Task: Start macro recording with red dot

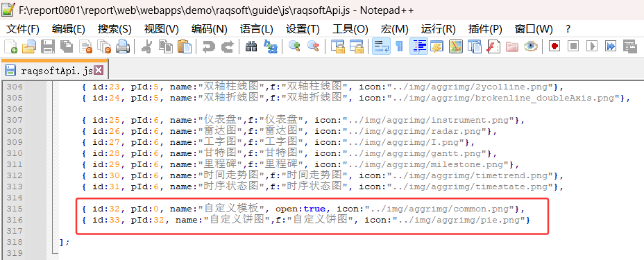Action: coord(555,46)
